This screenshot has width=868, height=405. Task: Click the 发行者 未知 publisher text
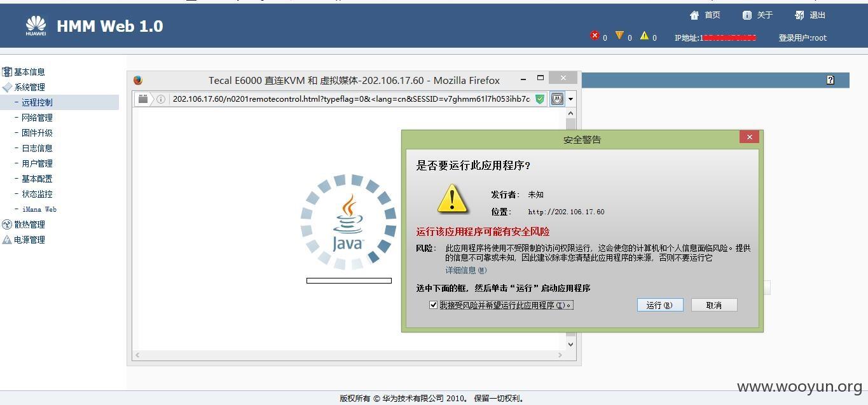517,195
